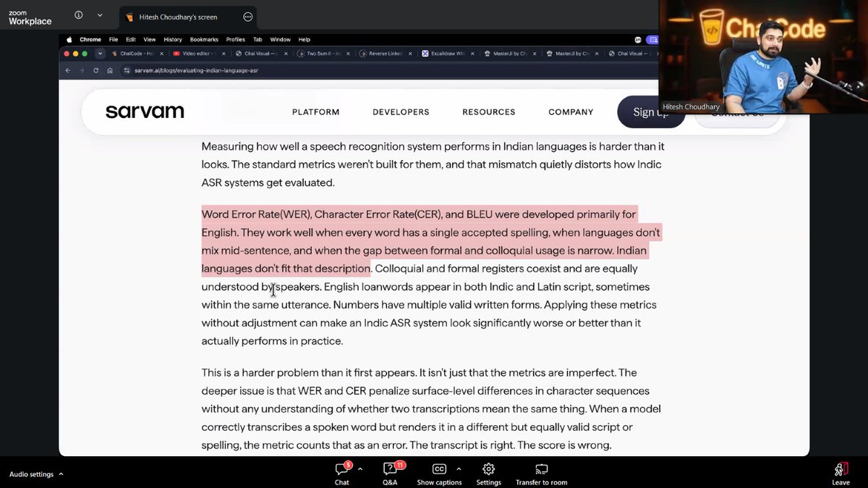Go to Chrome home page icon

pos(109,70)
